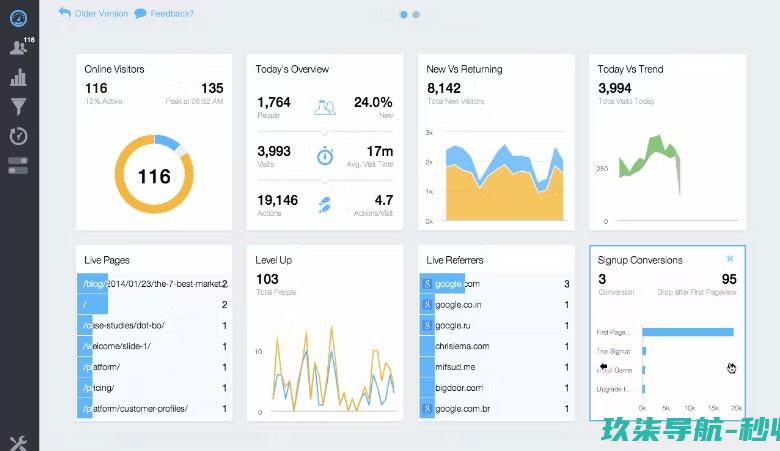Click the 17m Avg. Visit Time value
The width and height of the screenshot is (780, 451).
coord(380,151)
